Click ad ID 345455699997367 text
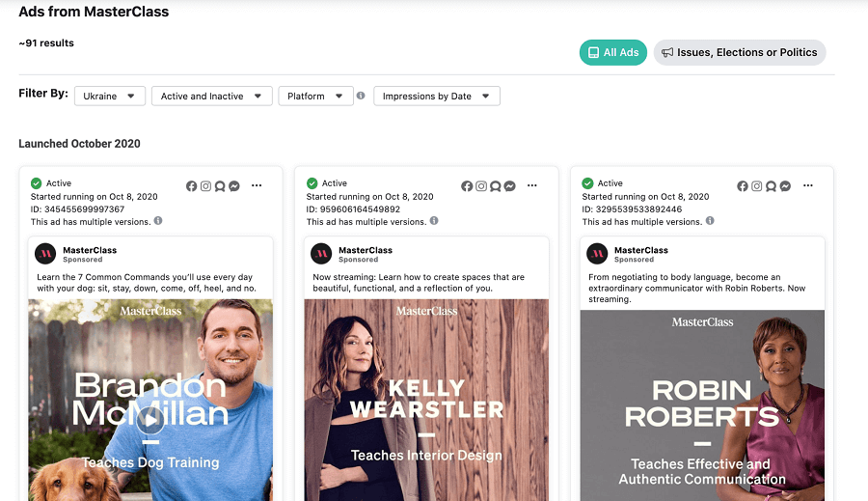The image size is (868, 501). [x=77, y=209]
